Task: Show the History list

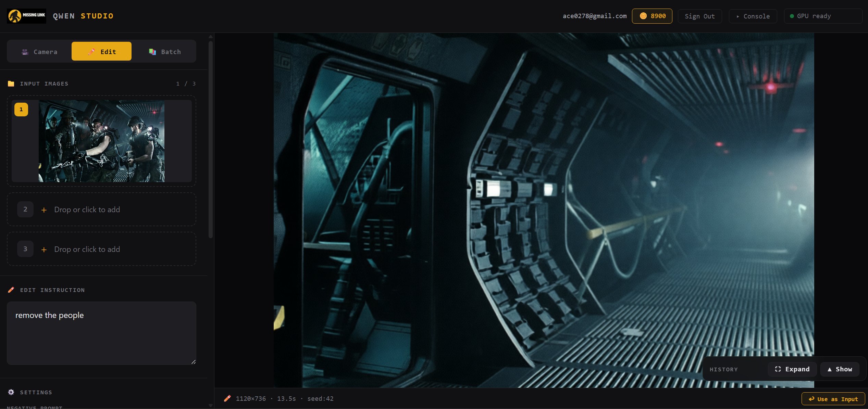Action: [x=840, y=369]
